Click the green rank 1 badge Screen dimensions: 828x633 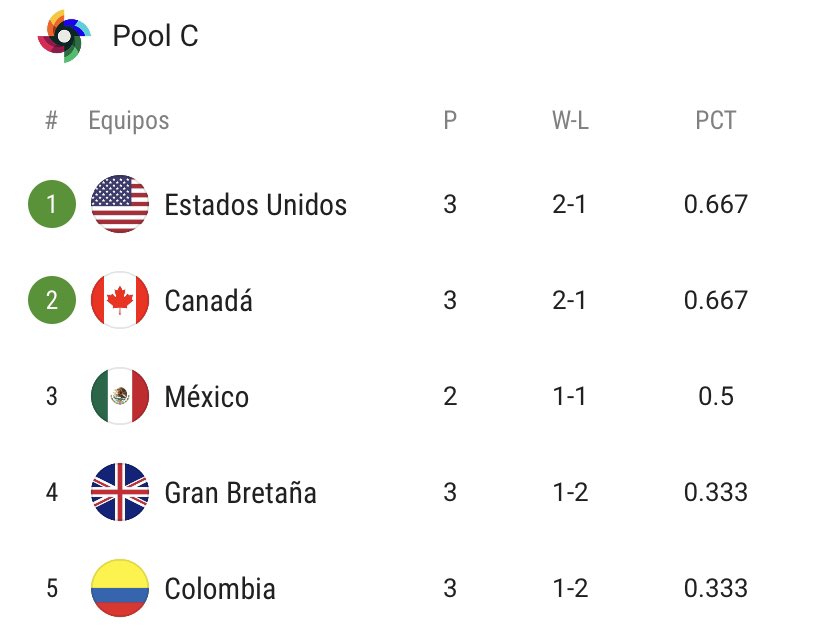(52, 204)
